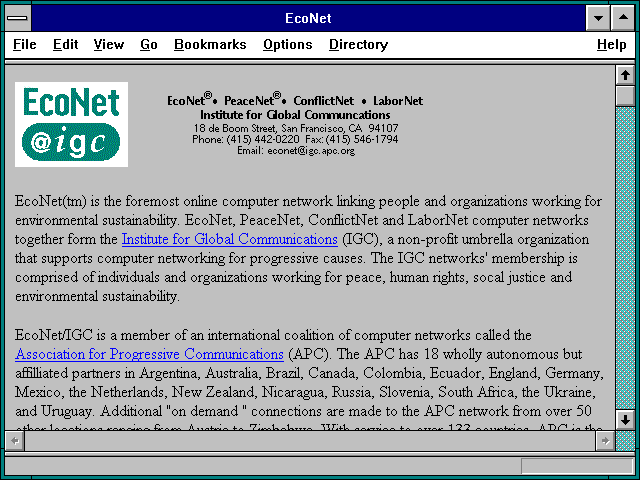Open the window control menu box
Screen dimensions: 640x480
click(x=18, y=18)
